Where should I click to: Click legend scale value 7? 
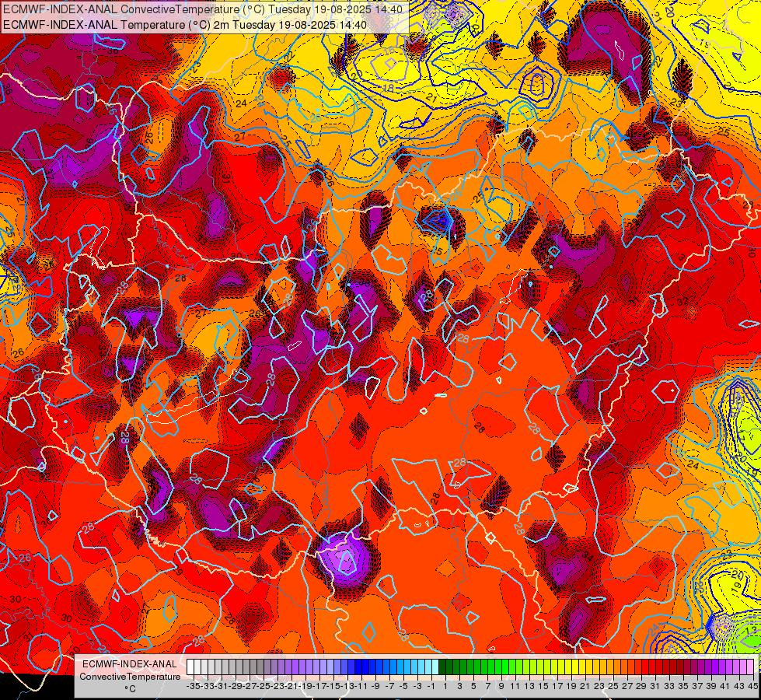coord(487,686)
